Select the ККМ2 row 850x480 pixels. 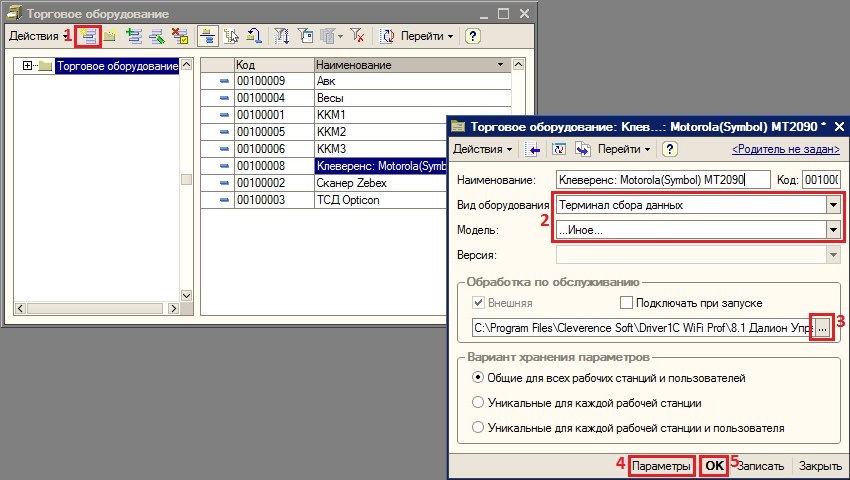(x=356, y=132)
